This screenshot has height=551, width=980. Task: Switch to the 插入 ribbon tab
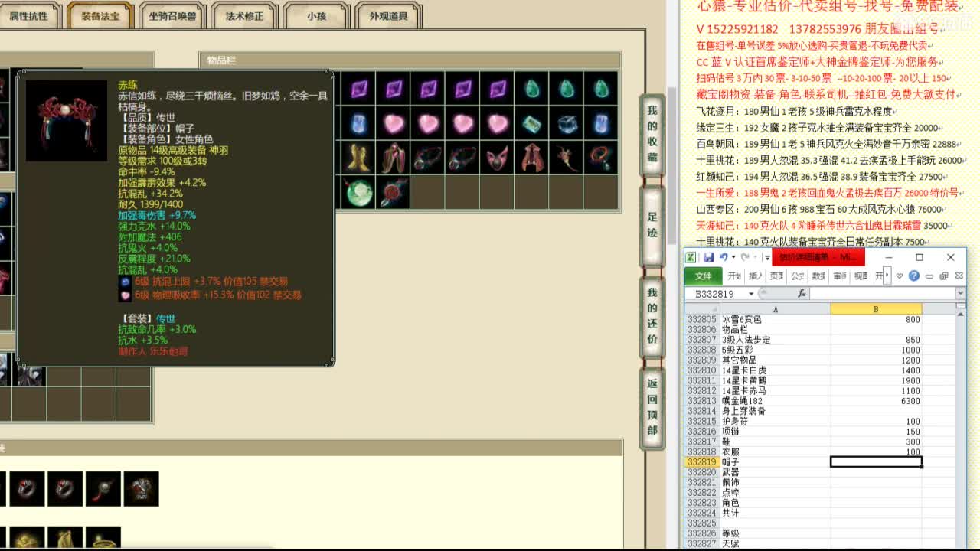pos(756,275)
